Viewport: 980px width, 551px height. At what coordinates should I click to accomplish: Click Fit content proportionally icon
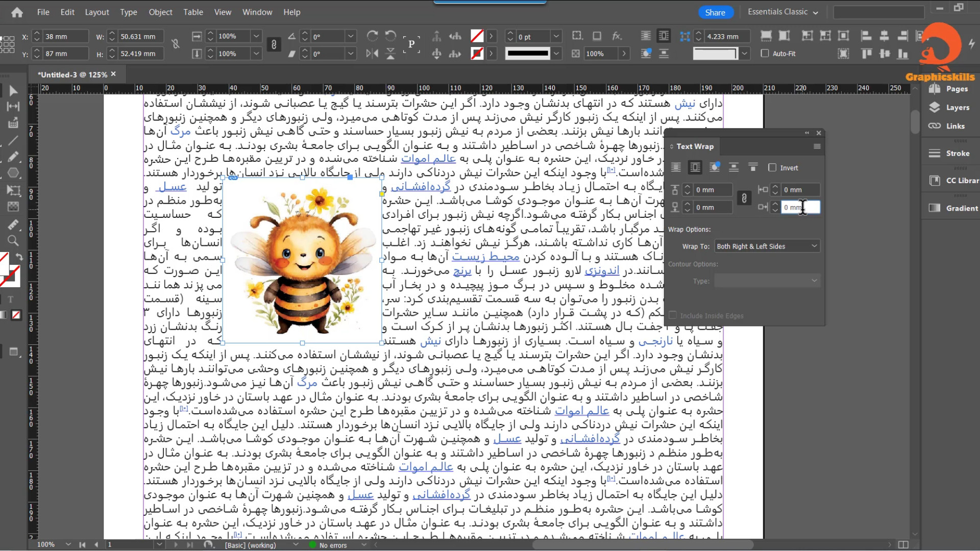tap(785, 36)
